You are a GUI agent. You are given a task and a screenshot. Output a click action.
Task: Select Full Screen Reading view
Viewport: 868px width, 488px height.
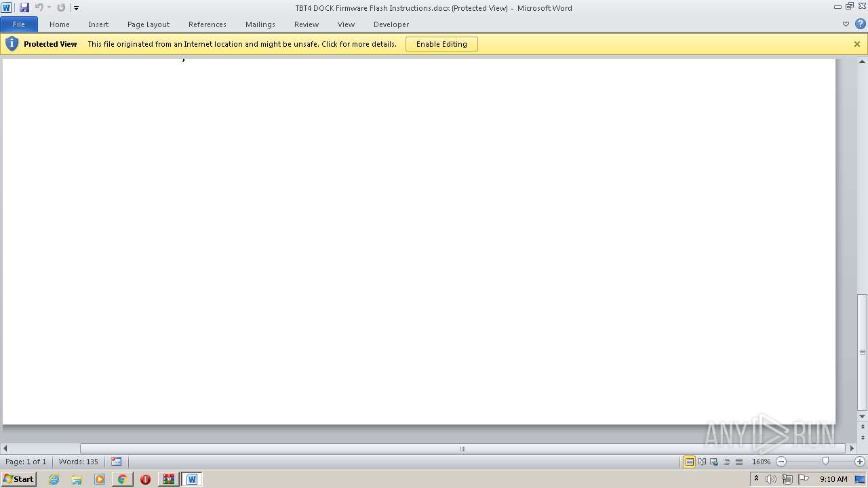click(x=702, y=462)
